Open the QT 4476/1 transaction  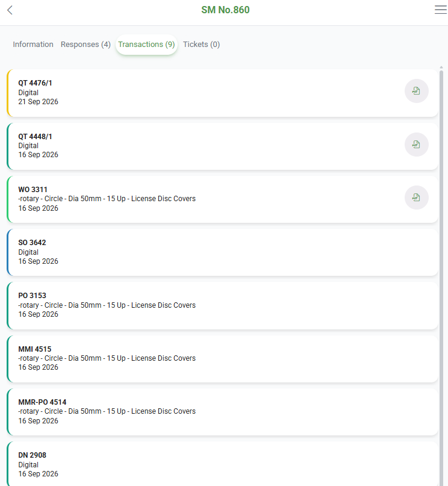coord(222,93)
